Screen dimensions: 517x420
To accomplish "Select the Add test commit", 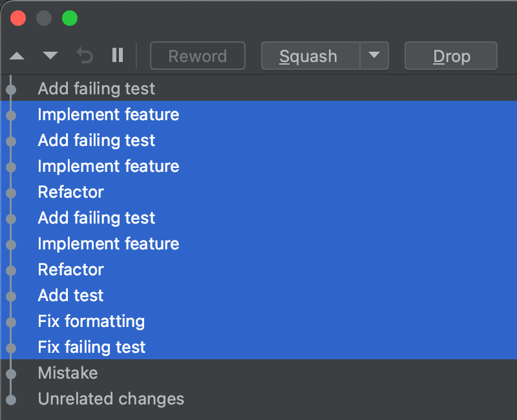I will pyautogui.click(x=70, y=295).
